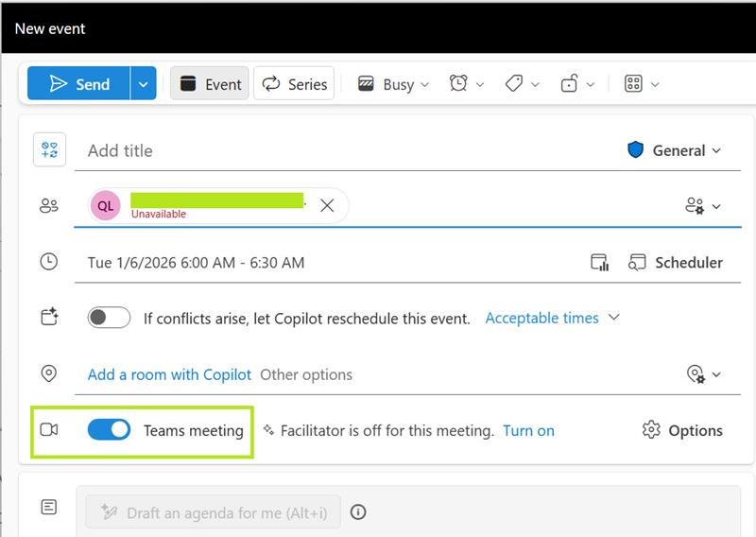Edit the Tue 1/6/2026 6:00 AM time

click(196, 263)
